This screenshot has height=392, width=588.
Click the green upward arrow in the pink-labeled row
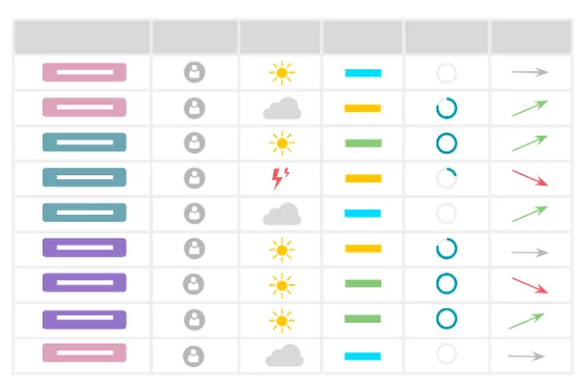[530, 108]
